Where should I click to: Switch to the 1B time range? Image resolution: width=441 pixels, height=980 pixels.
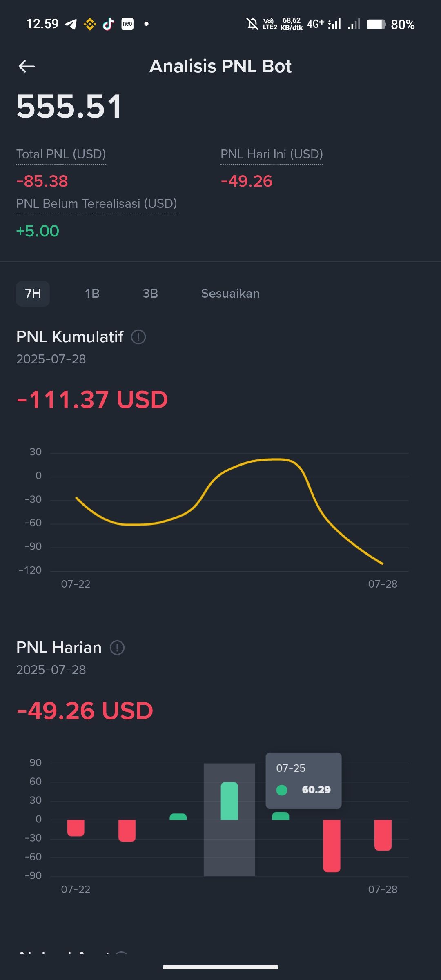coord(92,294)
